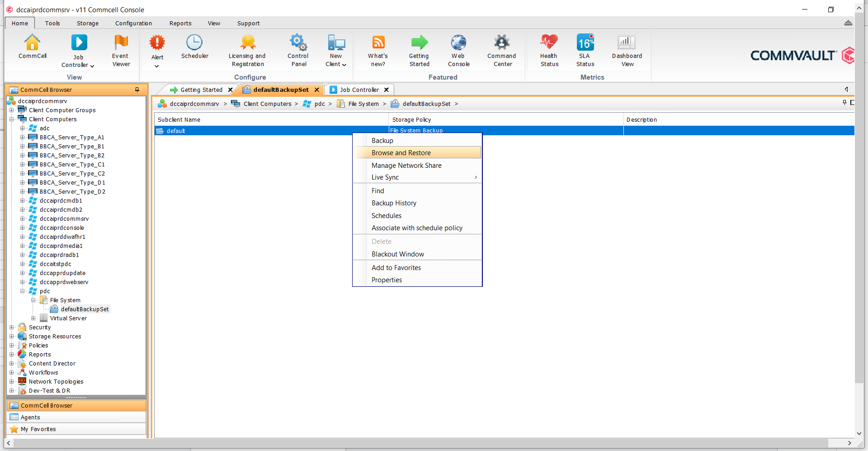Expand the BBCA_Server_Type_A1 node
Image resolution: width=868 pixels, height=451 pixels.
point(23,137)
